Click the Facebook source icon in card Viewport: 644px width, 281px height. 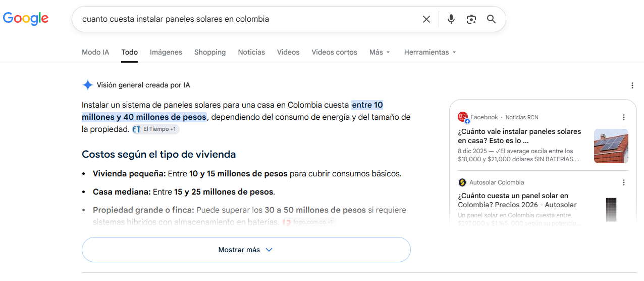(x=463, y=117)
